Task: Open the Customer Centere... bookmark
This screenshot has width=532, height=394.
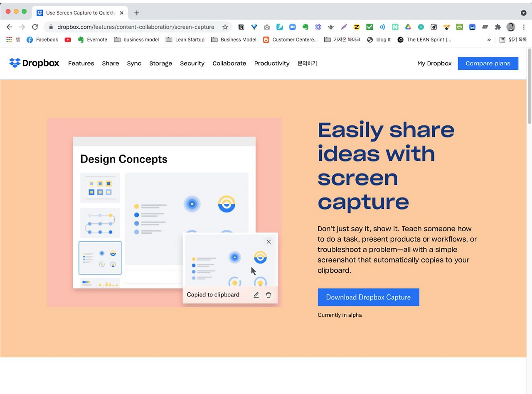Action: [x=290, y=40]
